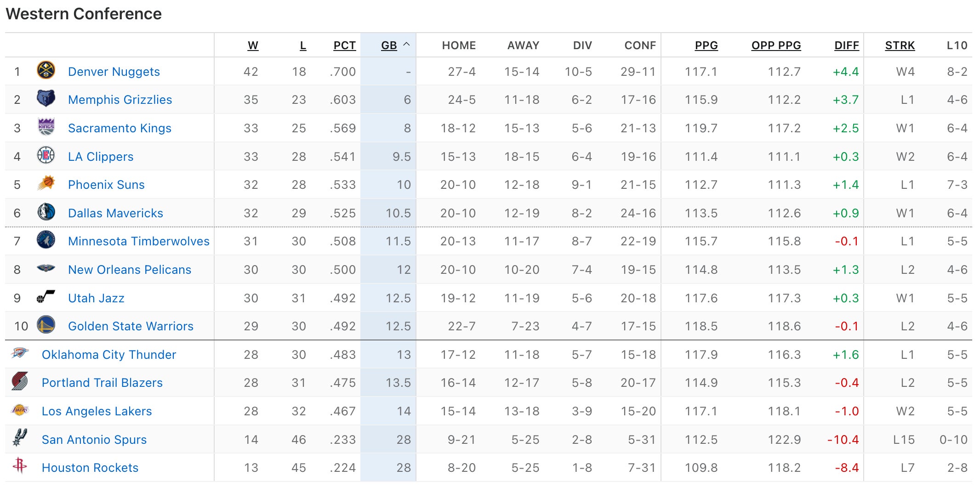Screen dimensions: 980x487
Task: Click the Sacramento Kings logo
Action: pyautogui.click(x=46, y=127)
